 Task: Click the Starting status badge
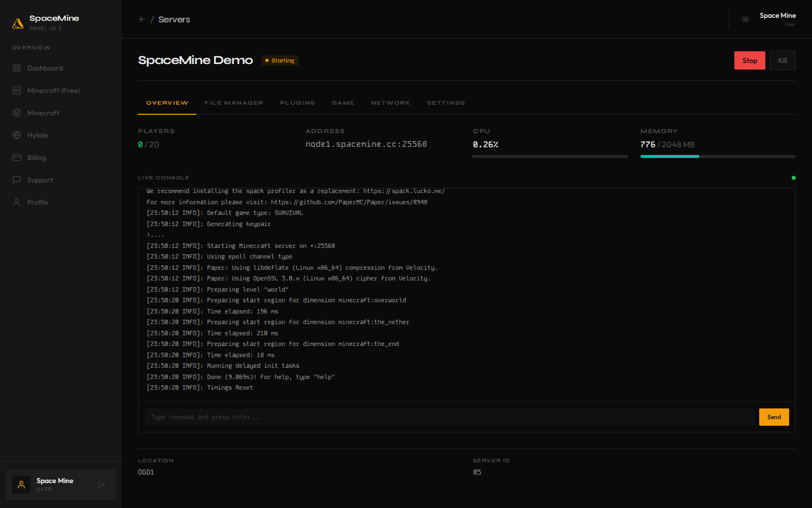[280, 60]
